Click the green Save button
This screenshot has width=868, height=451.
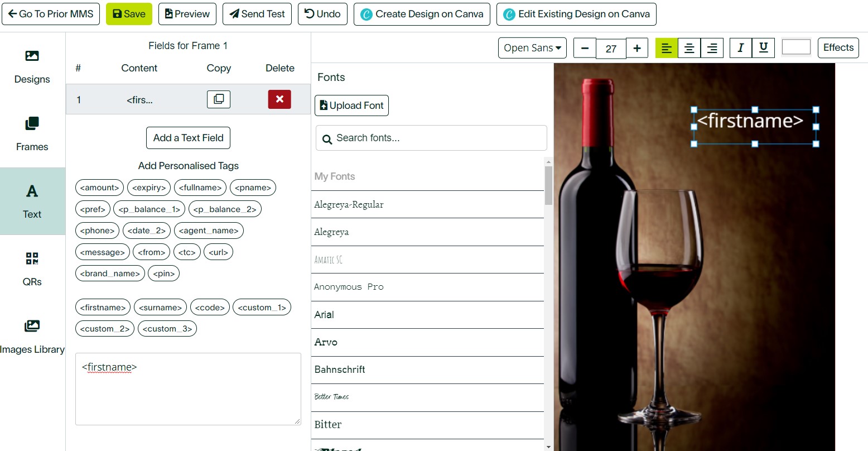click(x=129, y=14)
